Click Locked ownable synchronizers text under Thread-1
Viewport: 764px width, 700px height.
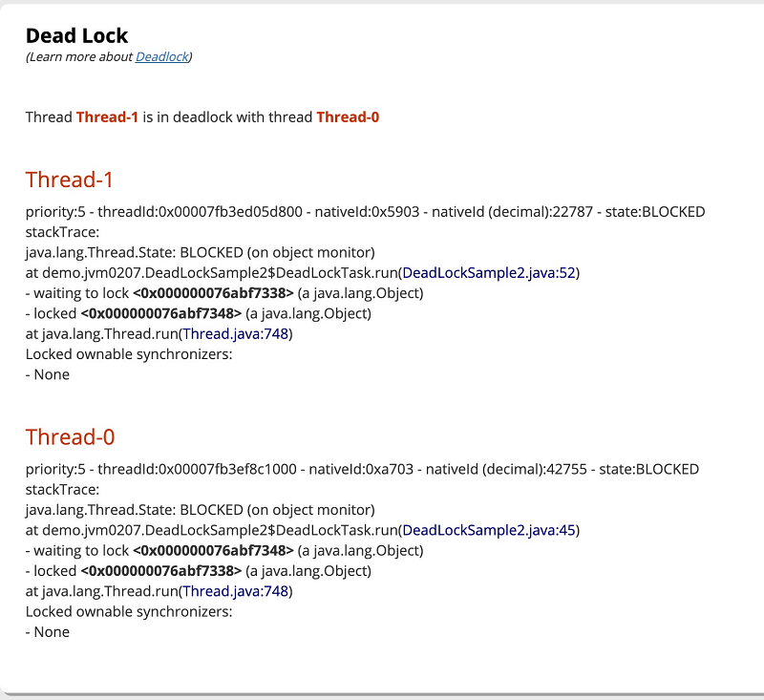tap(129, 354)
